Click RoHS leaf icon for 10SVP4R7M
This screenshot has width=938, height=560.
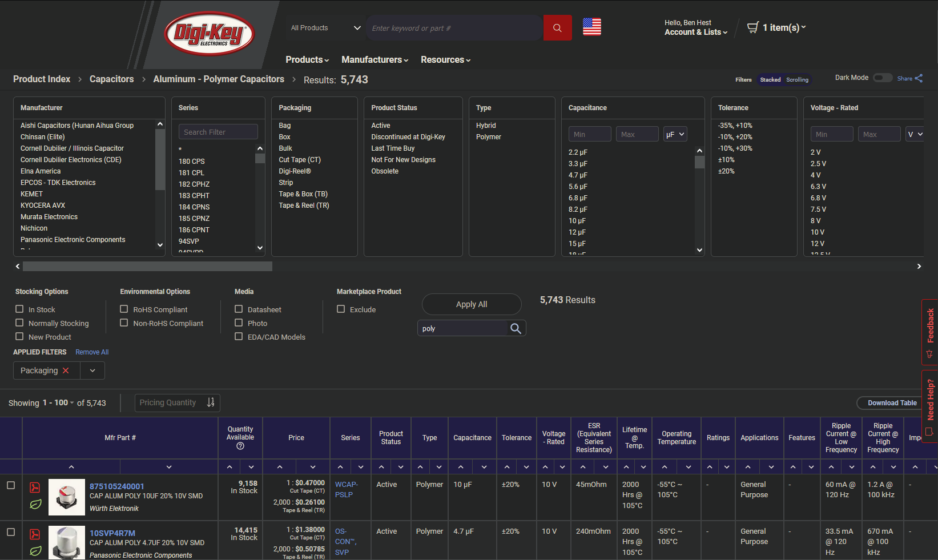tap(35, 551)
